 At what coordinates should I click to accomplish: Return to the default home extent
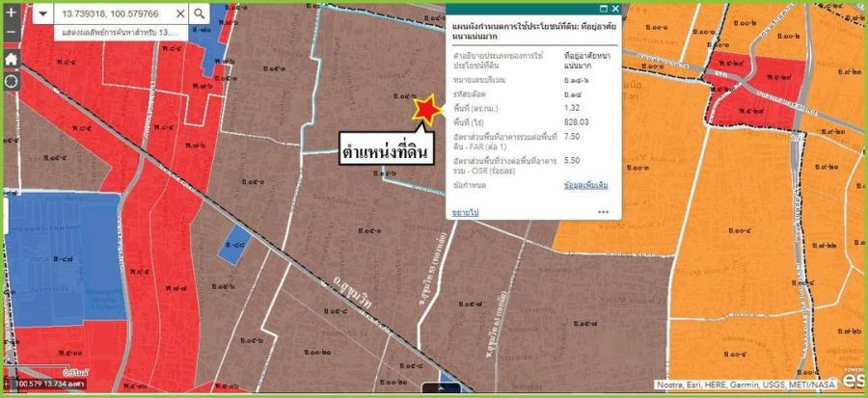(12, 58)
